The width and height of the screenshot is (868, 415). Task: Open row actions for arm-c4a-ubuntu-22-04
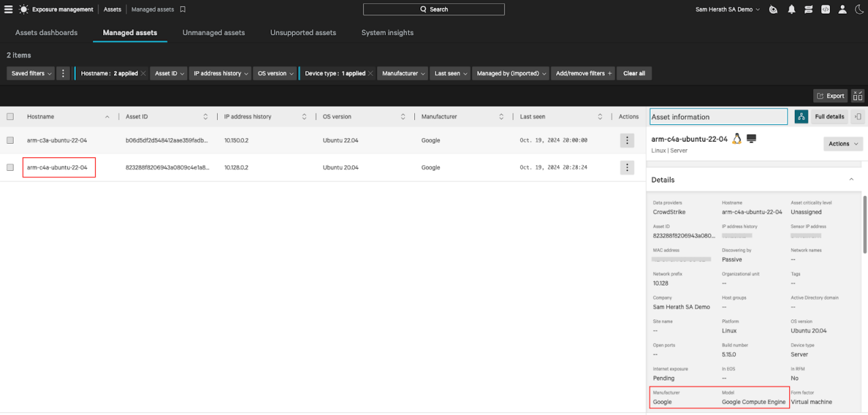(627, 167)
